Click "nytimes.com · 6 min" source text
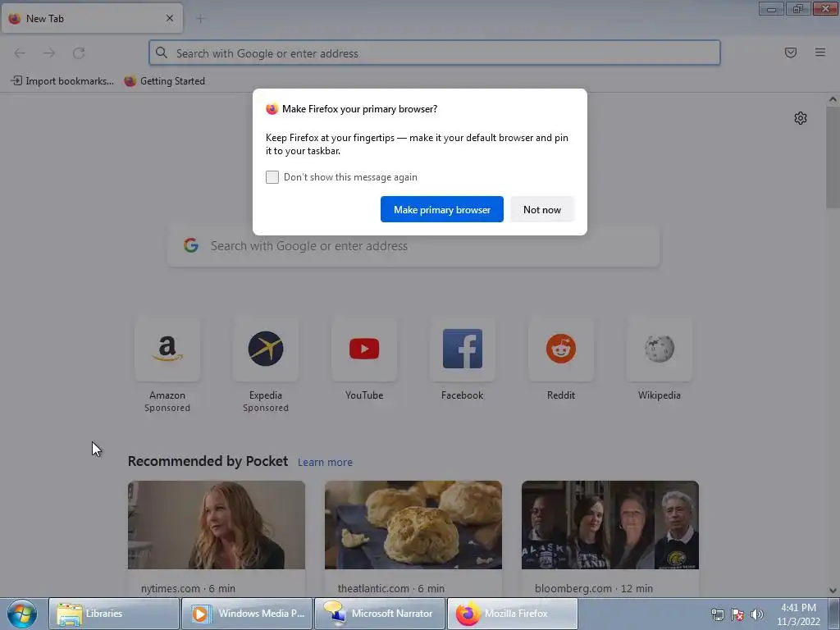 click(188, 589)
